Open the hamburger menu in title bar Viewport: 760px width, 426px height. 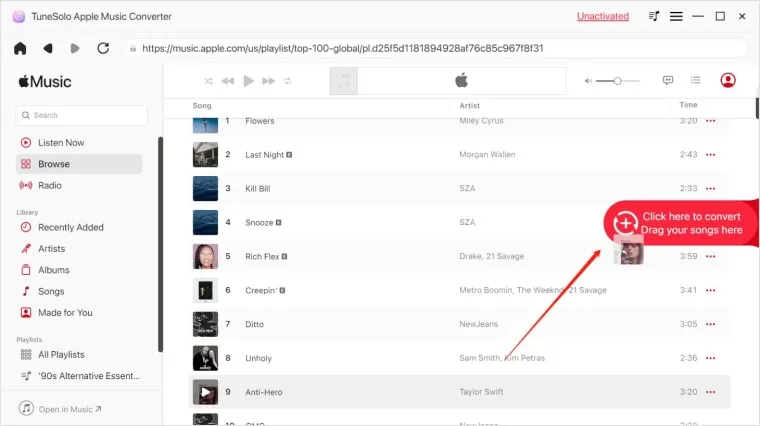[677, 16]
